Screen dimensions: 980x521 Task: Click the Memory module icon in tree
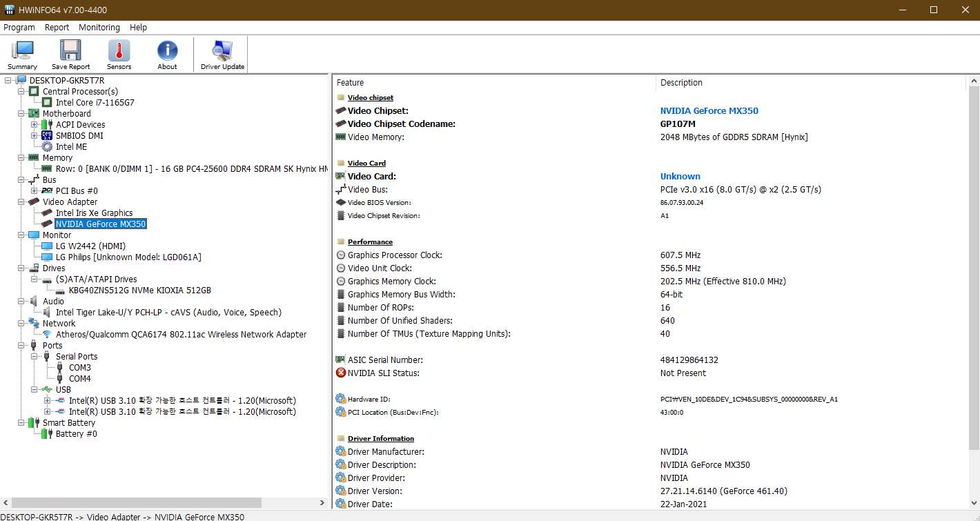point(34,157)
